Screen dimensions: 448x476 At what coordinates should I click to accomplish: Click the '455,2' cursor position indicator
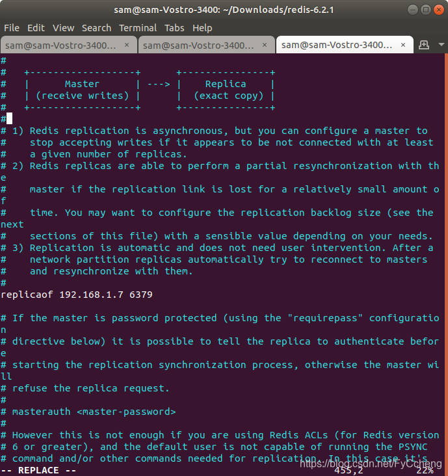[349, 471]
